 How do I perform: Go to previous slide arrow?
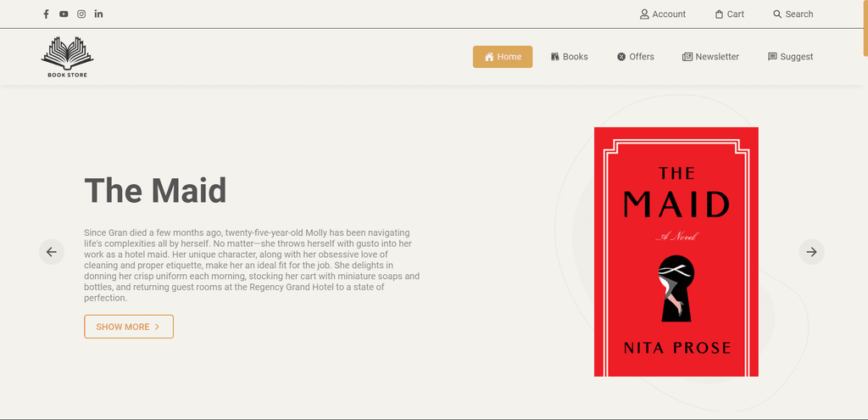pyautogui.click(x=52, y=252)
